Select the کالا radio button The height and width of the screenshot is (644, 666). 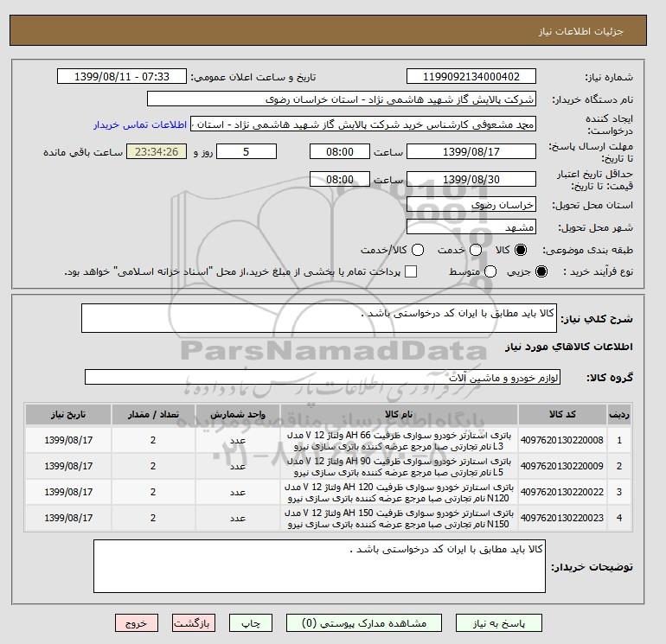(x=521, y=250)
